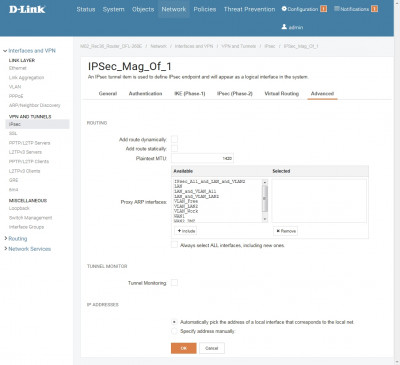The height and width of the screenshot is (365, 400).
Task: Click the orange Configuration changes badge
Action: [x=323, y=9]
